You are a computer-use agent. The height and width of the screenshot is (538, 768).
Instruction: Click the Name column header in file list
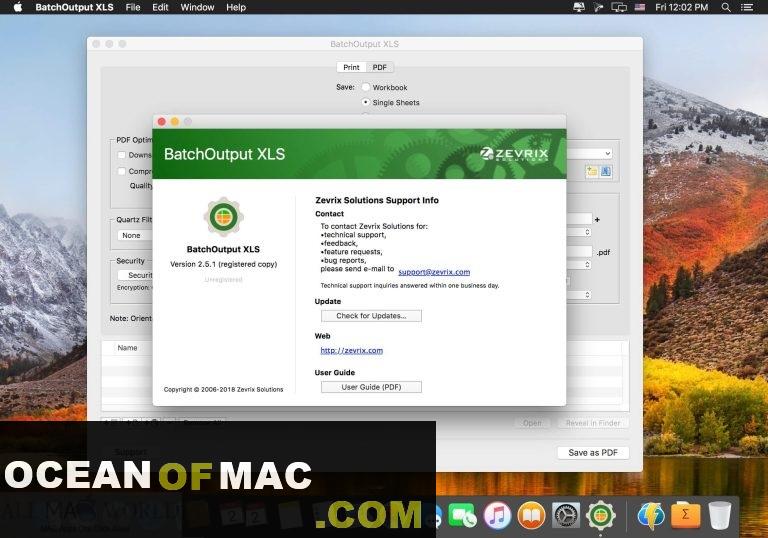[127, 348]
